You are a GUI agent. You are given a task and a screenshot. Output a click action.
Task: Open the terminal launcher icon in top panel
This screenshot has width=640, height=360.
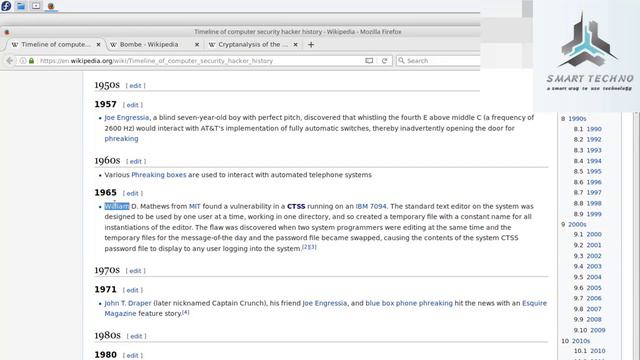tap(36, 6)
